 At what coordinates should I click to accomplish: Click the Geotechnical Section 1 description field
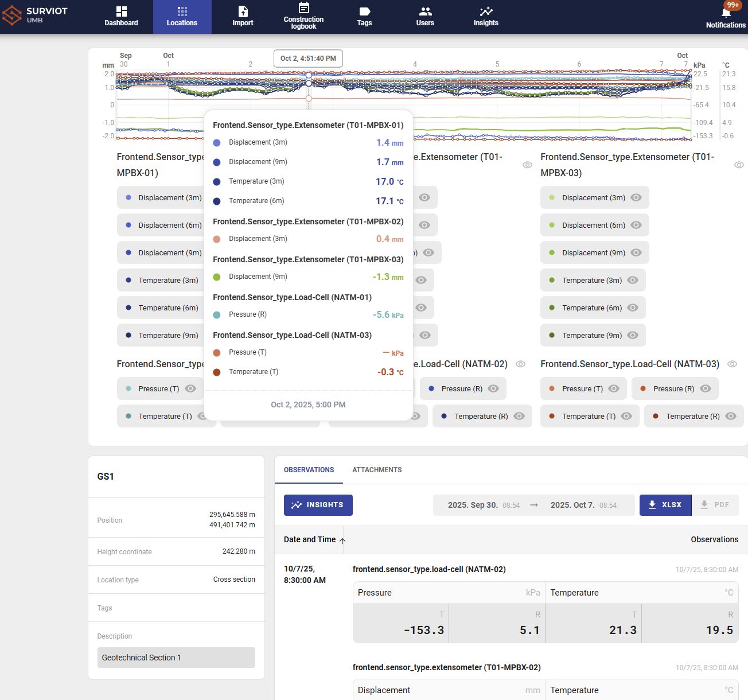point(176,658)
